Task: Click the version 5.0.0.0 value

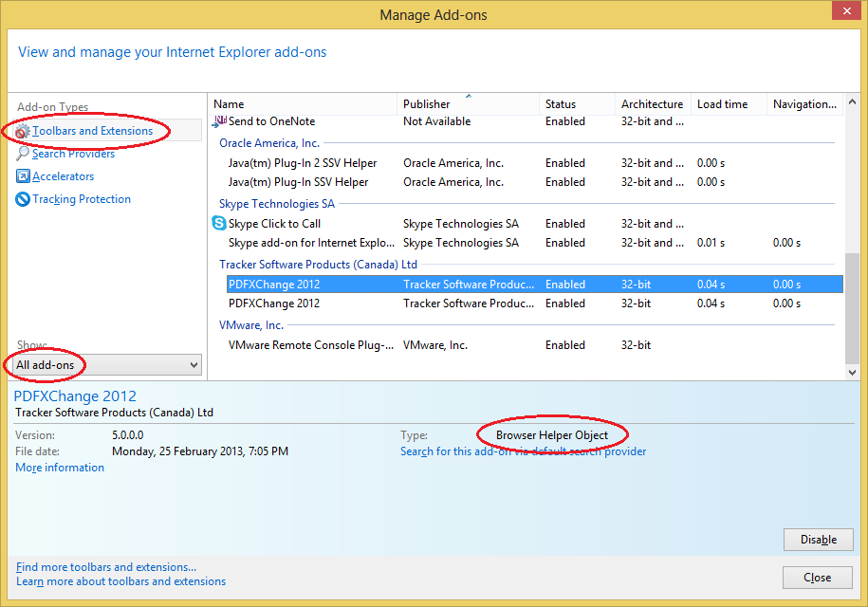Action: (128, 435)
